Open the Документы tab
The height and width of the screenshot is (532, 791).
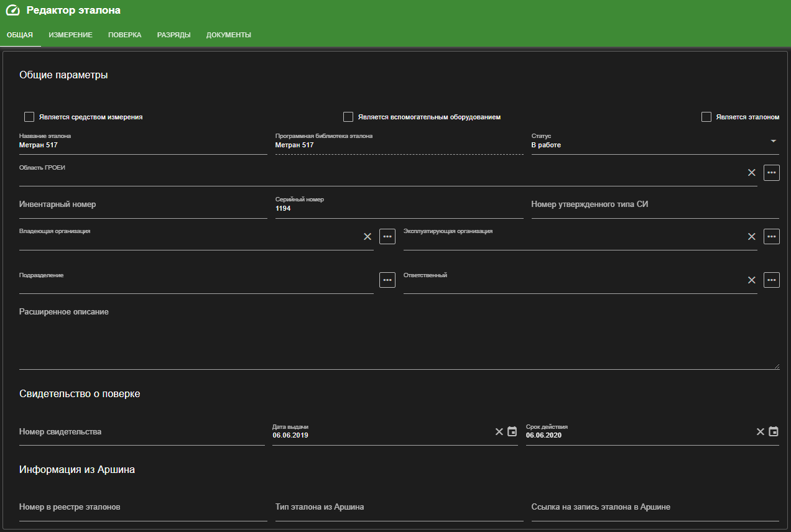(229, 35)
